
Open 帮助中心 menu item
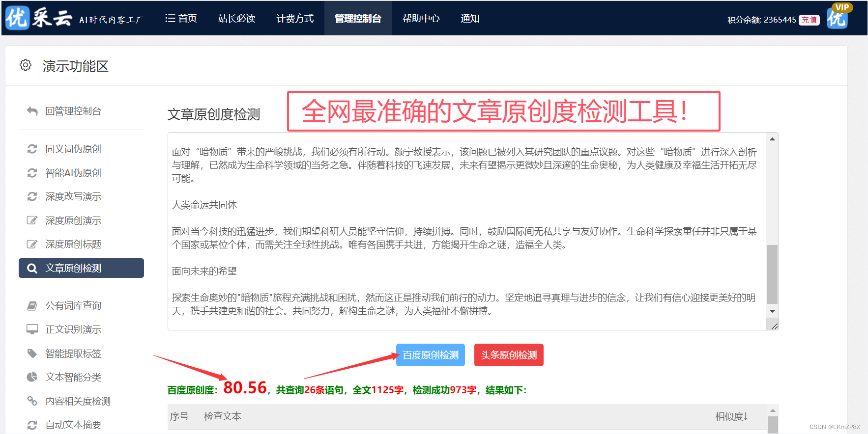click(421, 18)
